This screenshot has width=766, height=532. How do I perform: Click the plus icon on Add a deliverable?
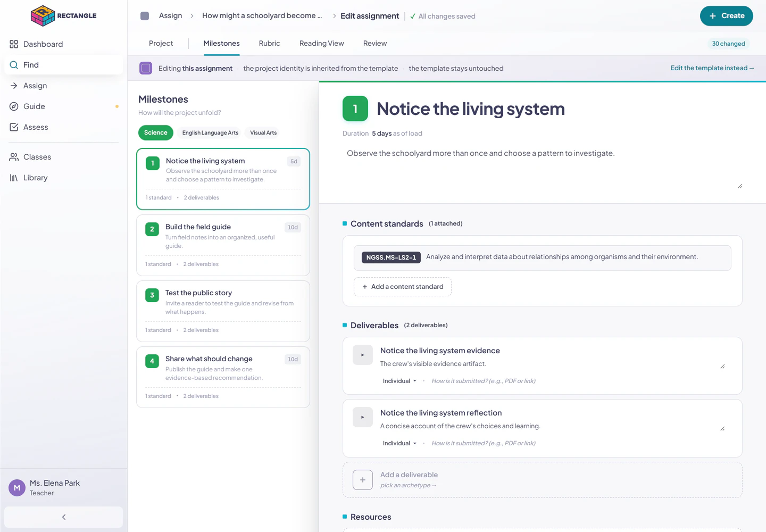[x=363, y=480]
